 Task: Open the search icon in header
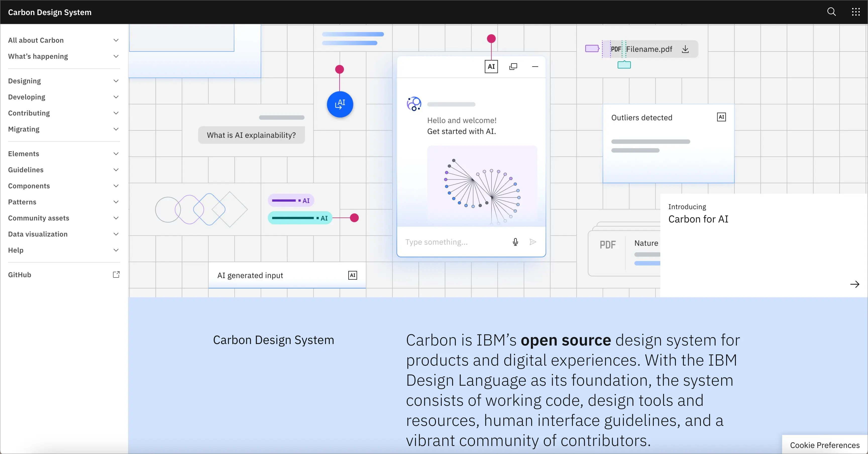pyautogui.click(x=831, y=12)
